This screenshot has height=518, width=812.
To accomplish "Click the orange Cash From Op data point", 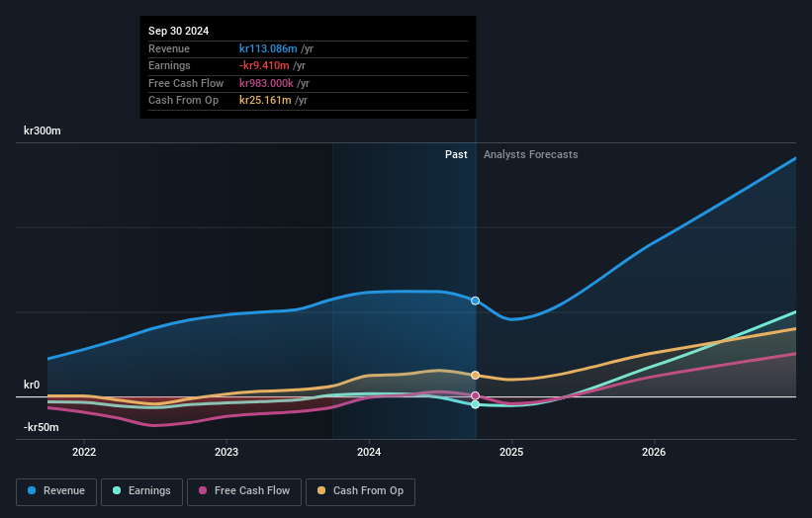I will point(475,376).
